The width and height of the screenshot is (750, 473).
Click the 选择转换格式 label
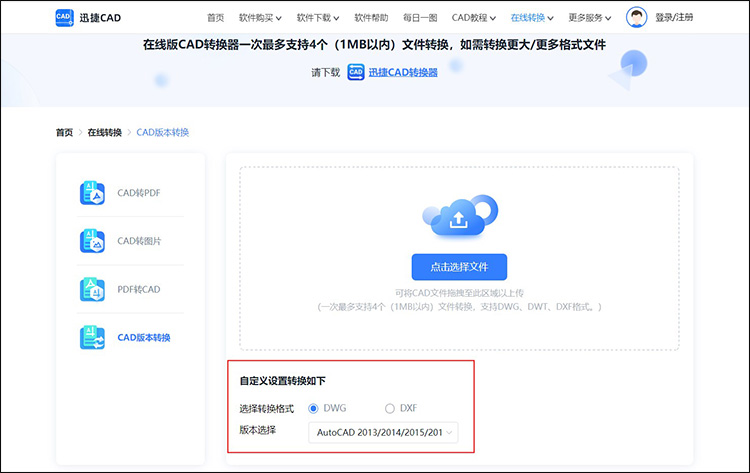[x=266, y=409]
